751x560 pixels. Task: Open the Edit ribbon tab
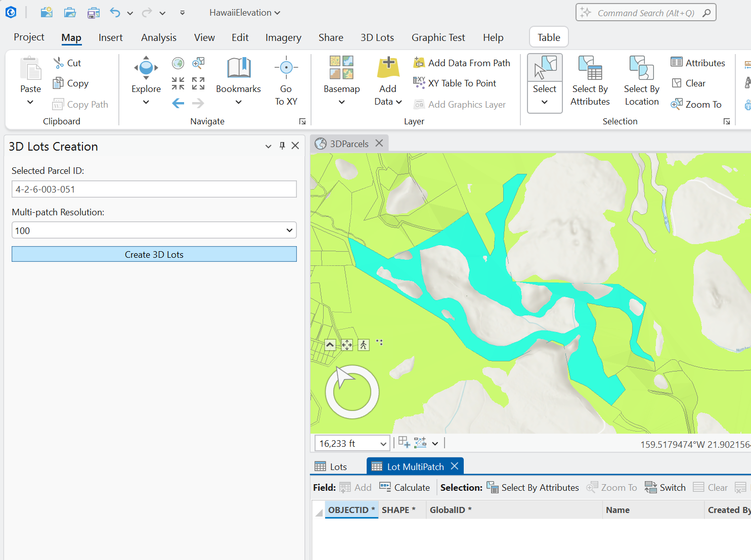click(240, 37)
